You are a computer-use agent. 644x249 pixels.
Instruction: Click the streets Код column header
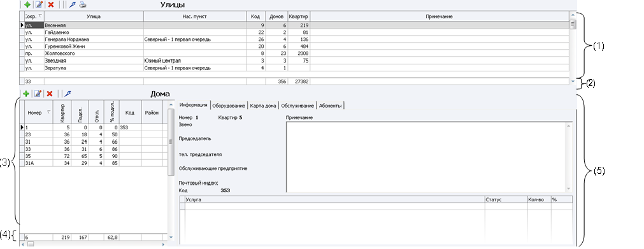[x=255, y=16]
